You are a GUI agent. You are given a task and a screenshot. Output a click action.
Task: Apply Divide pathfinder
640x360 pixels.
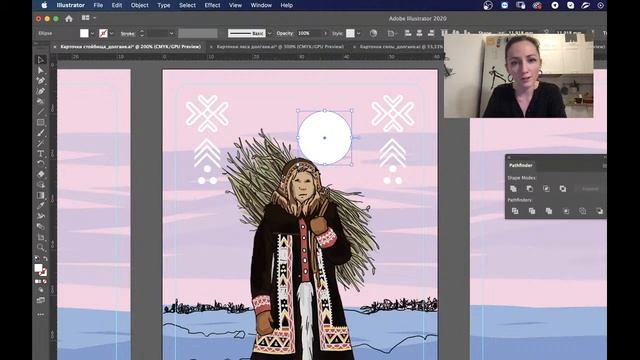pyautogui.click(x=515, y=211)
